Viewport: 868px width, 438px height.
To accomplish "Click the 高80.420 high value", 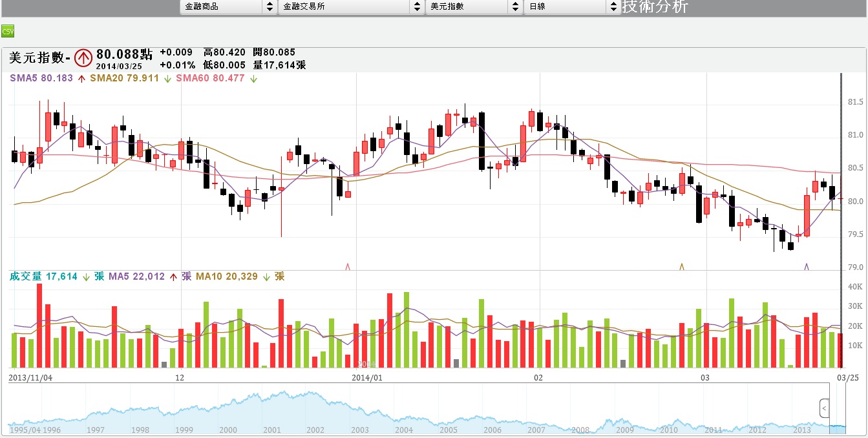I will pos(224,52).
